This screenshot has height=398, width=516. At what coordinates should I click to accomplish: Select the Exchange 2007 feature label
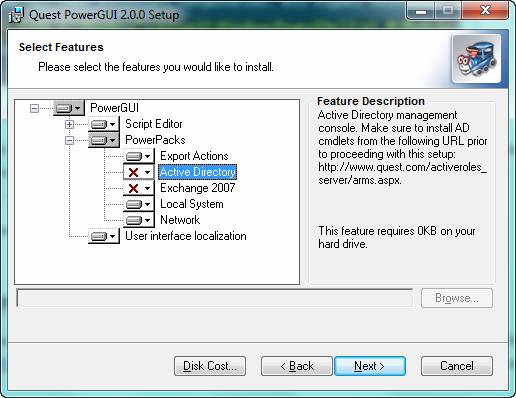(198, 188)
